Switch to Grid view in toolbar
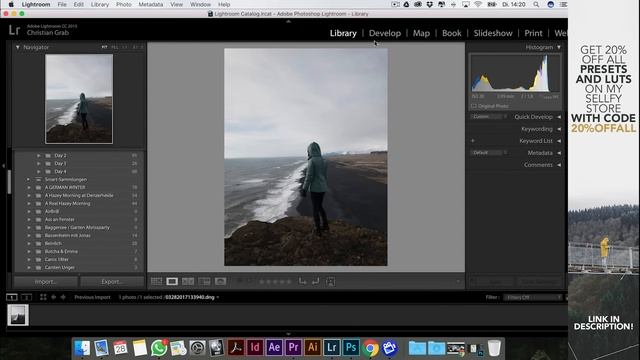 [x=156, y=281]
